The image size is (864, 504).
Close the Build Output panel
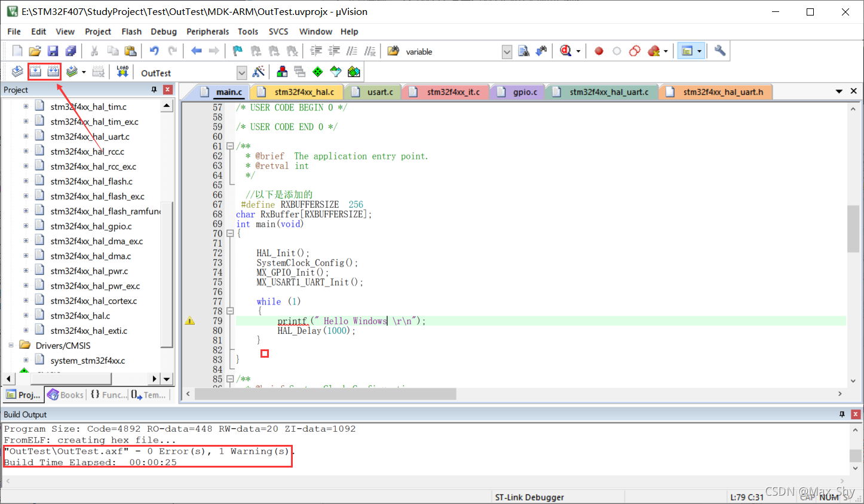[856, 414]
